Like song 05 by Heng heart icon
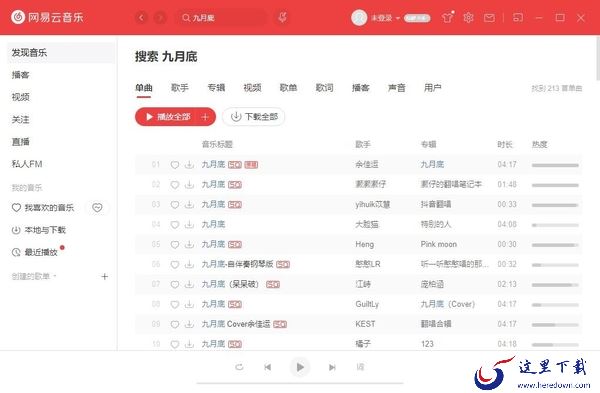This screenshot has width=600, height=393. coord(175,245)
